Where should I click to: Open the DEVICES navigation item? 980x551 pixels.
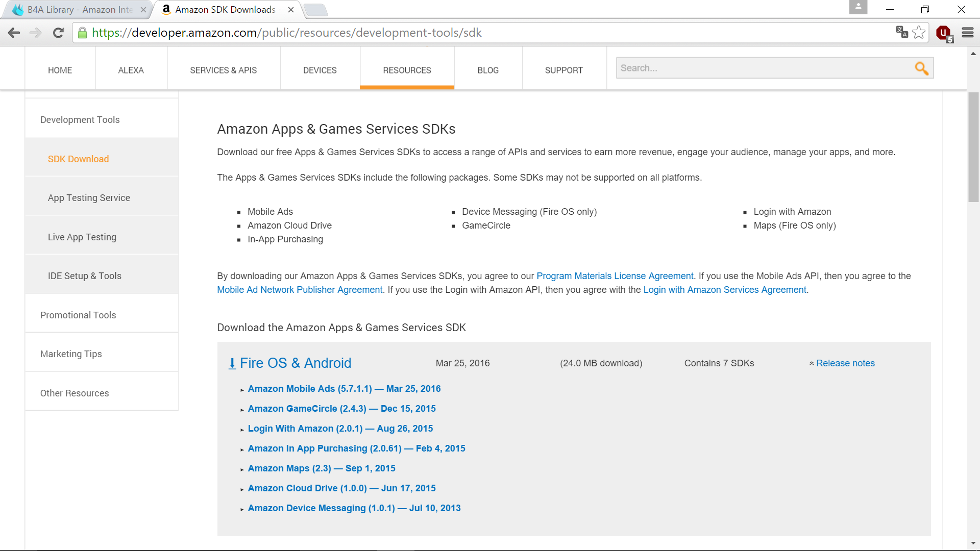click(320, 70)
